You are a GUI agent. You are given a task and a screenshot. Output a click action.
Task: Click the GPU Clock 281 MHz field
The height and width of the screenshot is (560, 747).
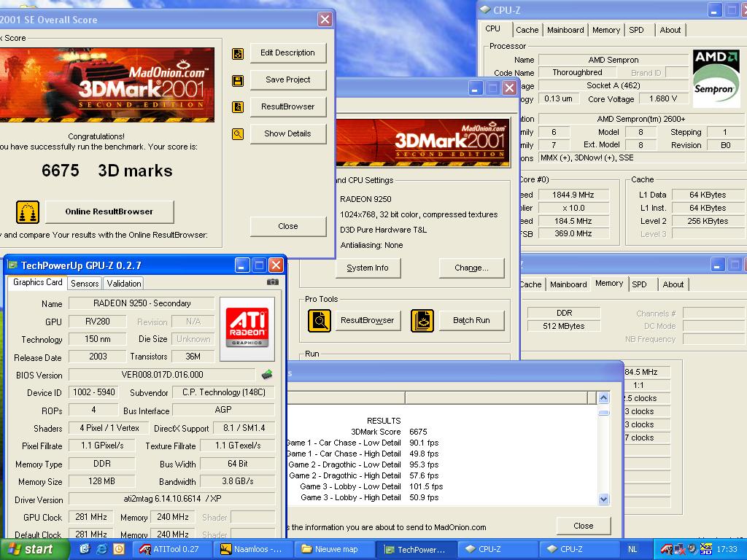tap(91, 517)
